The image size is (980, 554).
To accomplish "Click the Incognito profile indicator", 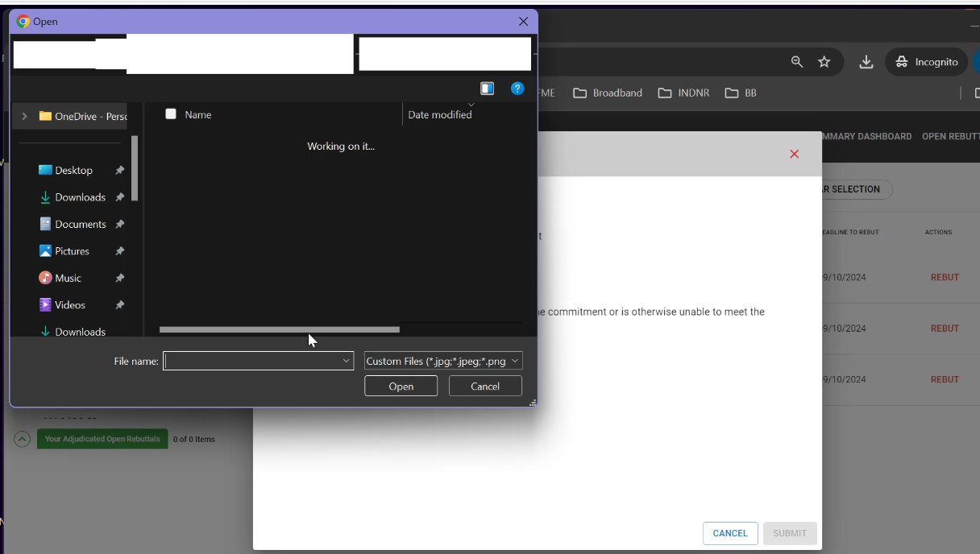I will tap(926, 62).
